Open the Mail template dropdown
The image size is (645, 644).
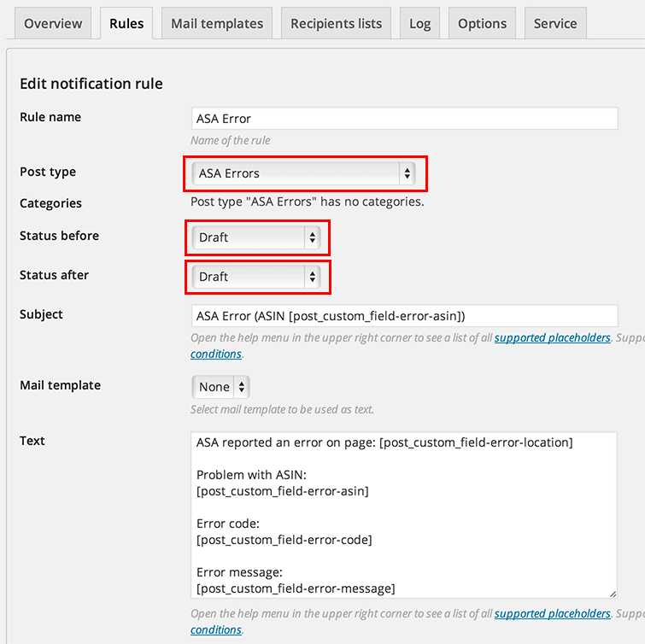(x=220, y=387)
